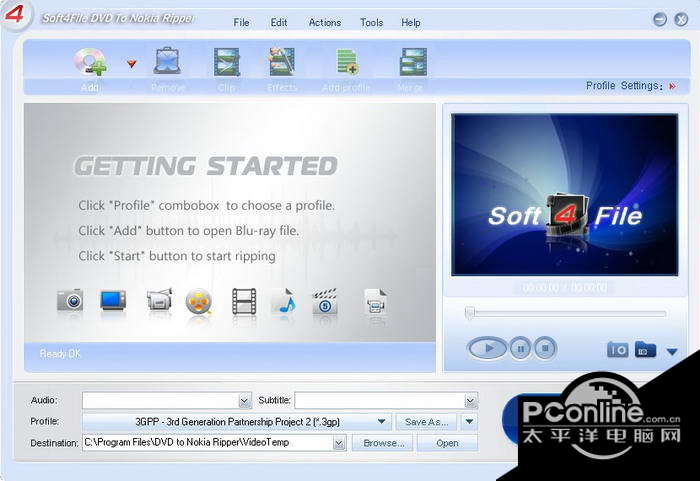Click the Merge toolbar icon
The image size is (700, 481).
click(x=413, y=62)
